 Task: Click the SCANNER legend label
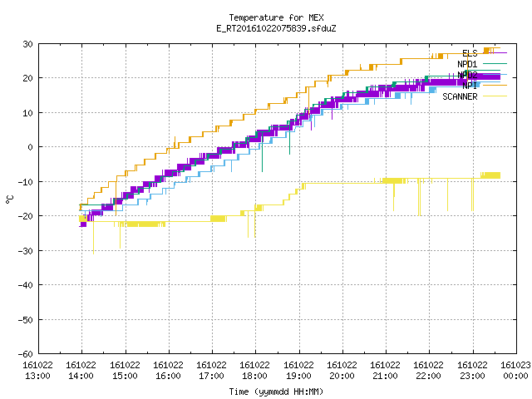460,96
